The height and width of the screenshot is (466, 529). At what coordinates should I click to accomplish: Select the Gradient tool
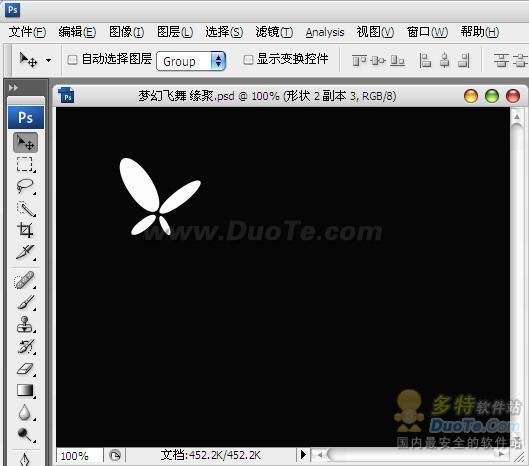(x=25, y=391)
